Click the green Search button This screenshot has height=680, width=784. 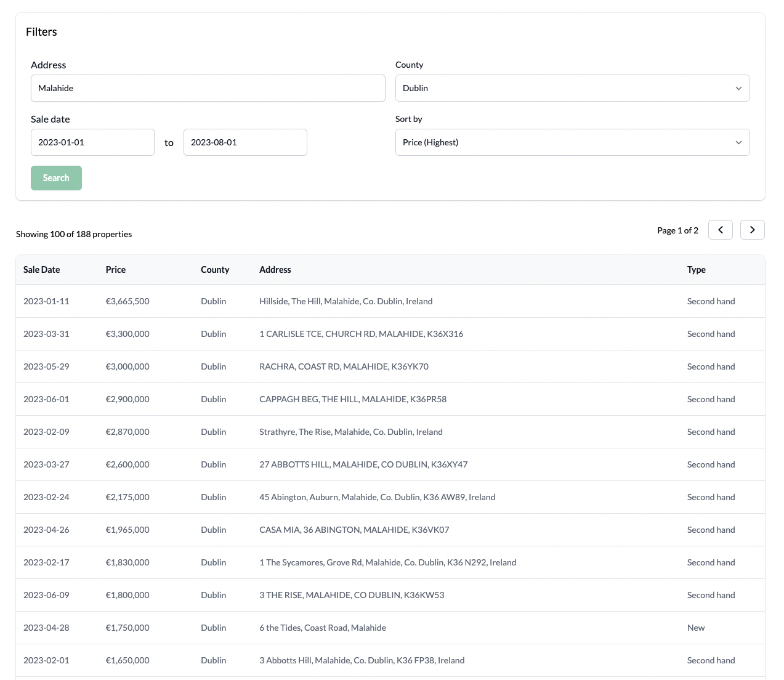(x=56, y=178)
